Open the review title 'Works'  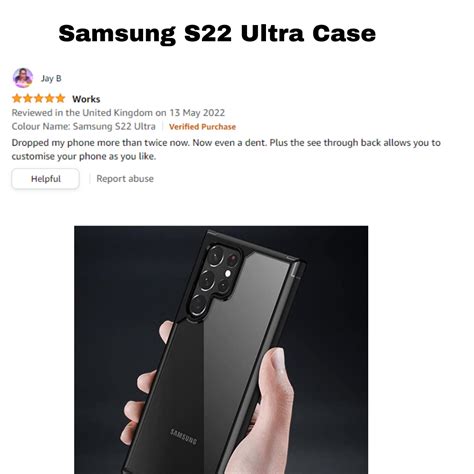pos(86,99)
